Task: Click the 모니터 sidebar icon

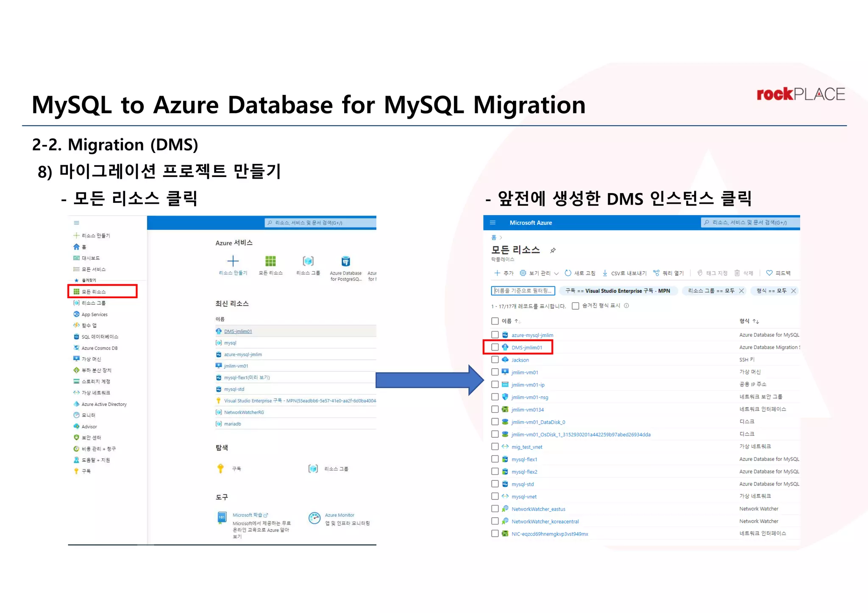Action: (x=76, y=415)
